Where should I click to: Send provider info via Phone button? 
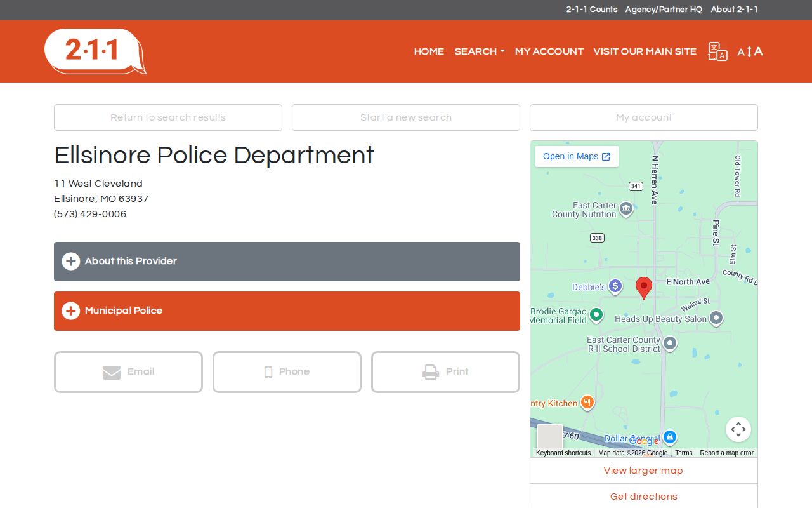[x=287, y=372]
